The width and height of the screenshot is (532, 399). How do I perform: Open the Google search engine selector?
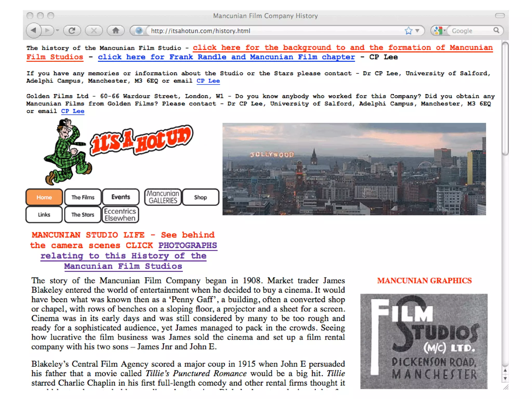tap(440, 31)
